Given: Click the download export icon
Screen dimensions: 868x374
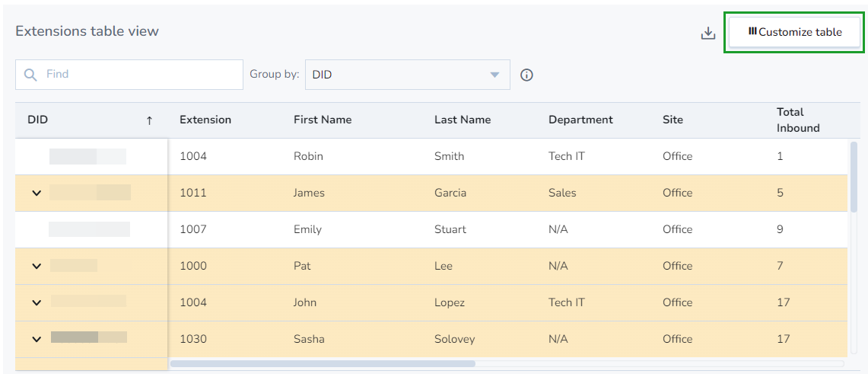Looking at the screenshot, I should pyautogui.click(x=708, y=34).
